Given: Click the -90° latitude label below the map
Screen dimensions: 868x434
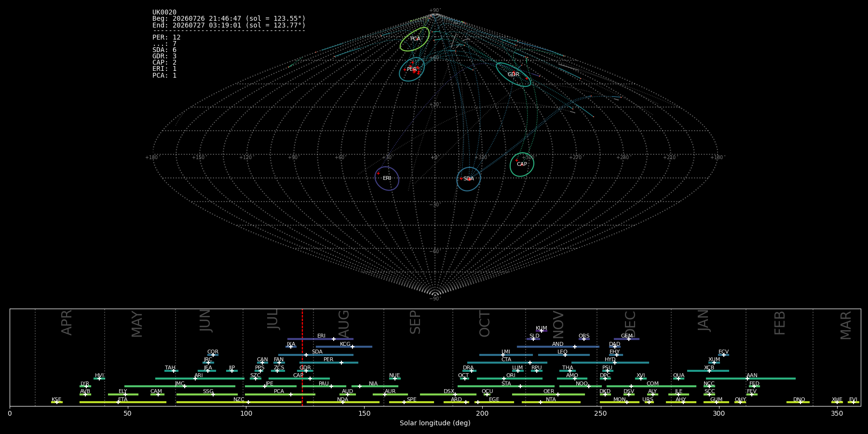Looking at the screenshot, I should (x=435, y=299).
